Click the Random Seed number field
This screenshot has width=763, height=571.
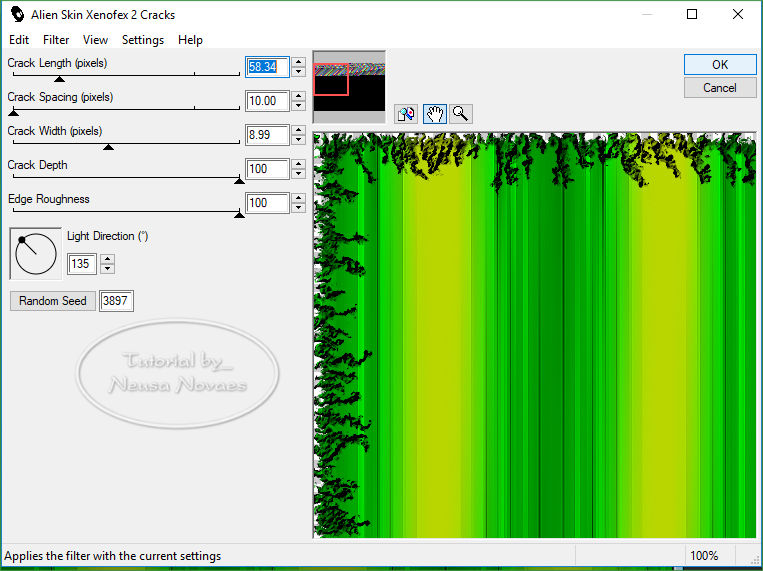(x=116, y=301)
